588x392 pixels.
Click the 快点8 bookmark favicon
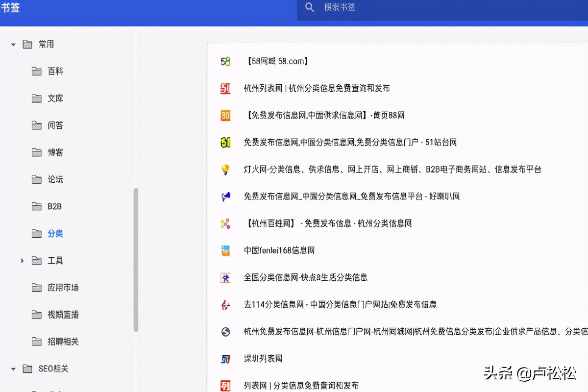point(225,277)
